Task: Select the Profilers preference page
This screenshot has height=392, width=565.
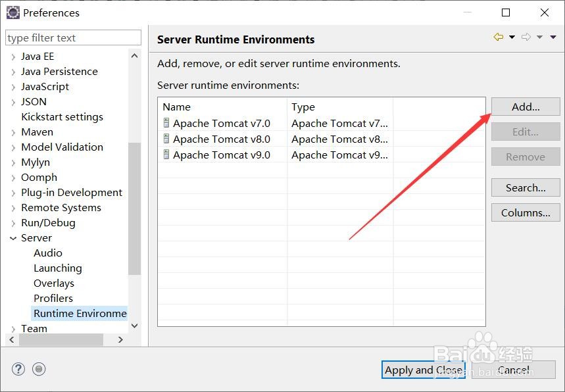Action: point(53,299)
